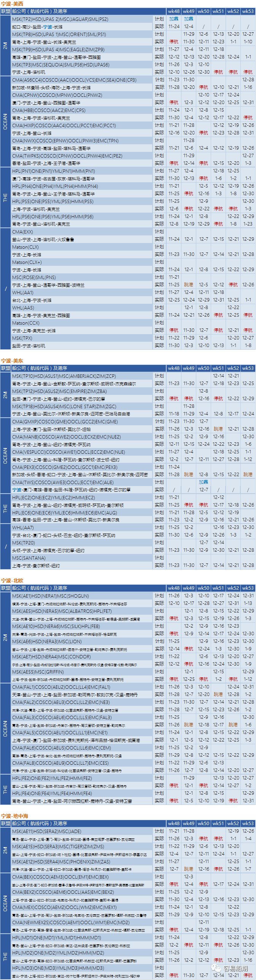256x980 pixels.
Task: Jump to the 宁波-北欧 section heading
Action: [x=12, y=581]
